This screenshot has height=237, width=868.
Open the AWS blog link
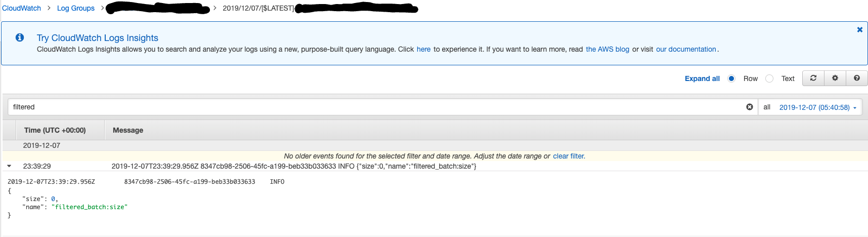607,49
